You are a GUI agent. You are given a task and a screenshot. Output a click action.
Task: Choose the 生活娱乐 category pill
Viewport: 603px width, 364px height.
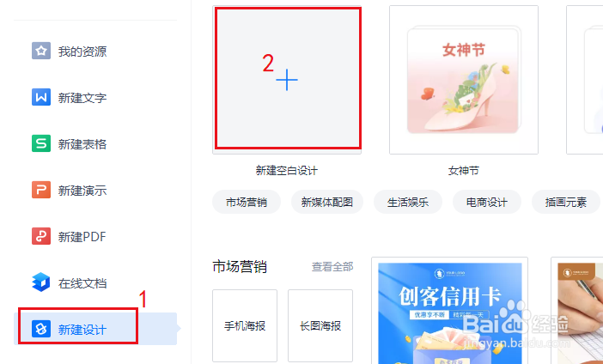[x=408, y=202]
